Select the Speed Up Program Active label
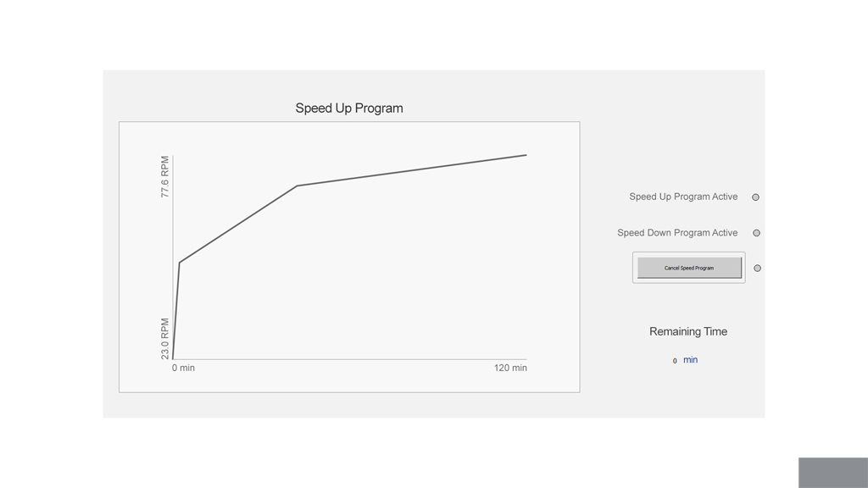The image size is (868, 488). tap(683, 197)
